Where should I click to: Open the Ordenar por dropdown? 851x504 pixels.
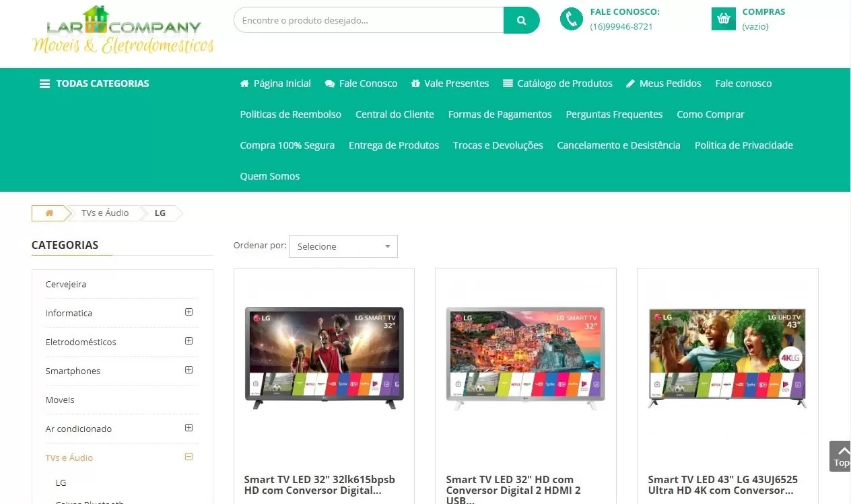tap(343, 246)
